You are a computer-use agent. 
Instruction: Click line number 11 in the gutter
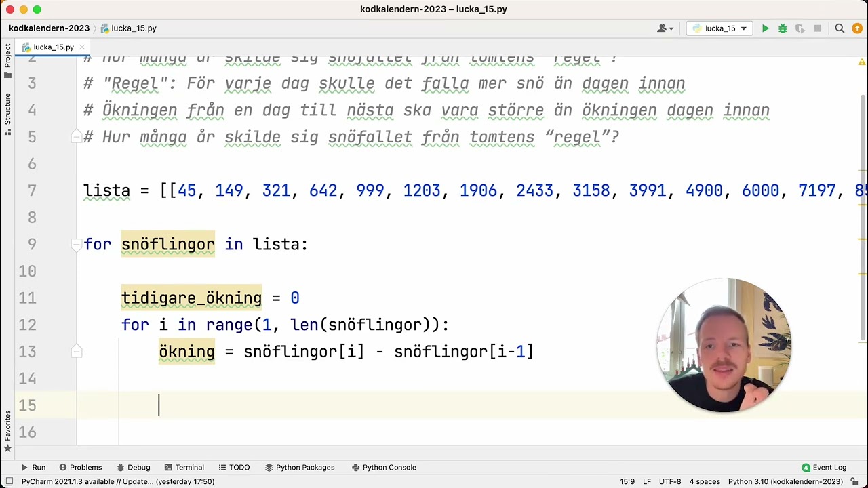pyautogui.click(x=27, y=298)
